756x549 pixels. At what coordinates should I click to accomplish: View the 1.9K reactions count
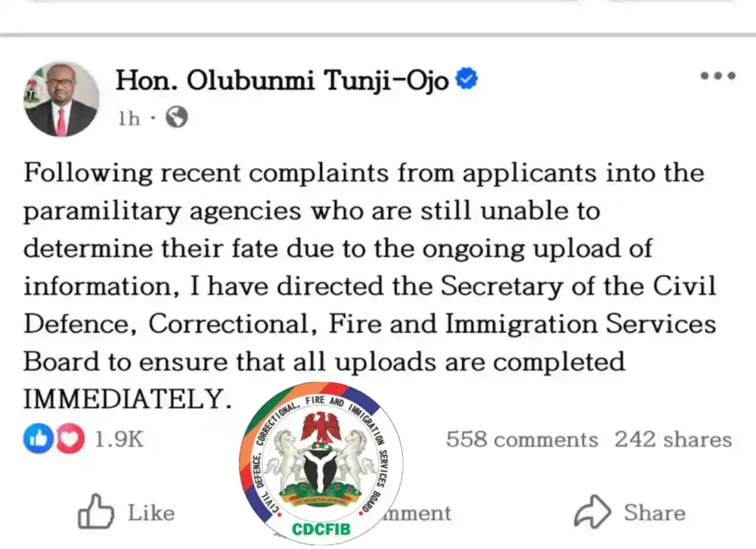[119, 439]
